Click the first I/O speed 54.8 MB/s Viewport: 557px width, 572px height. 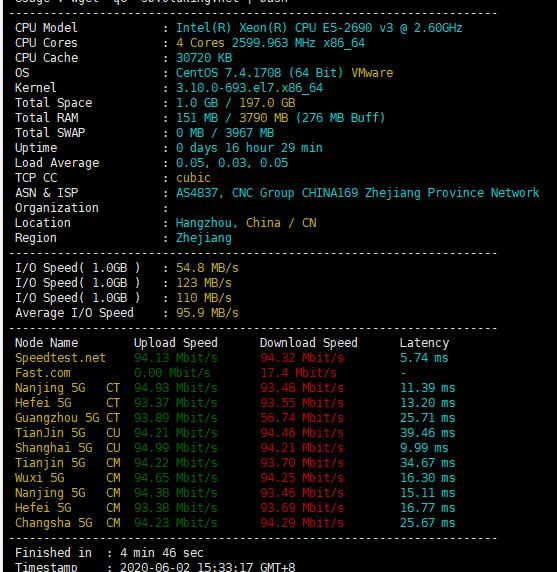pos(207,268)
